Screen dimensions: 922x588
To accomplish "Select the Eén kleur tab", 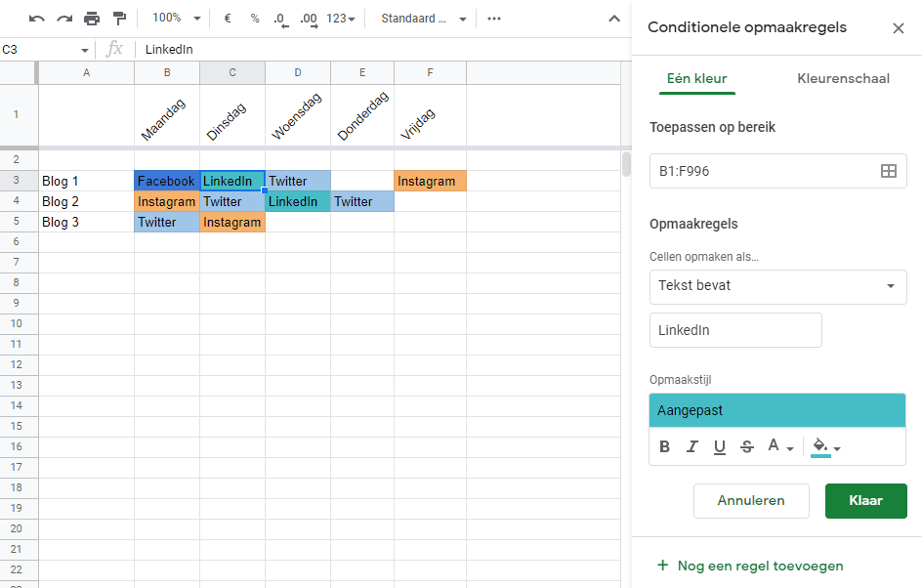I will 696,77.
